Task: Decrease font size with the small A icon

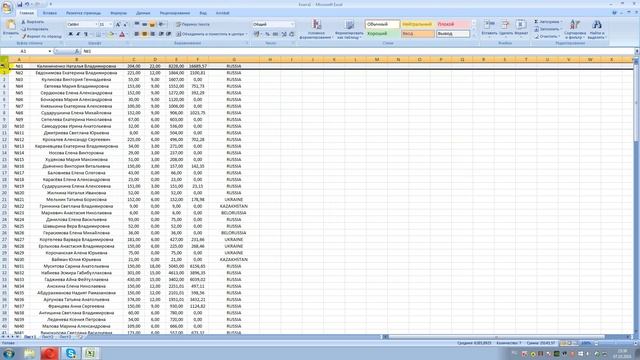Action: click(125, 24)
